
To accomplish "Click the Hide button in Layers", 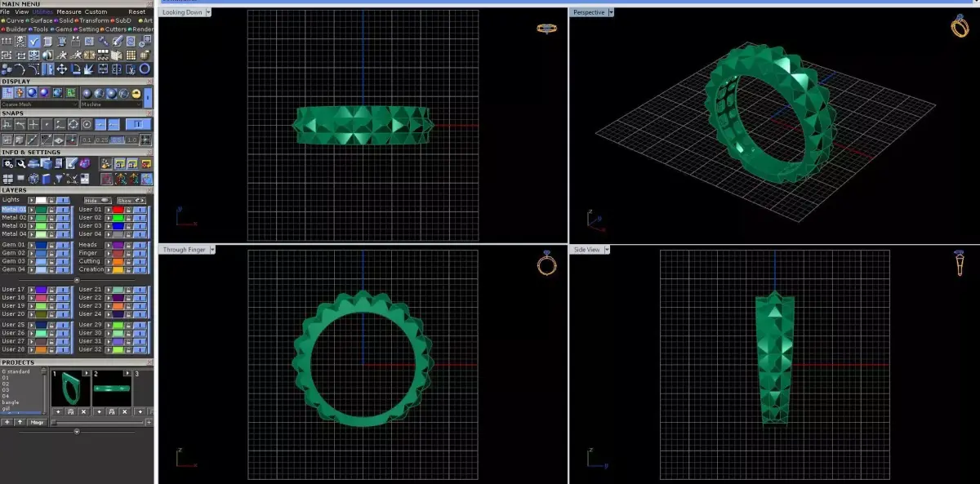I will (x=98, y=200).
